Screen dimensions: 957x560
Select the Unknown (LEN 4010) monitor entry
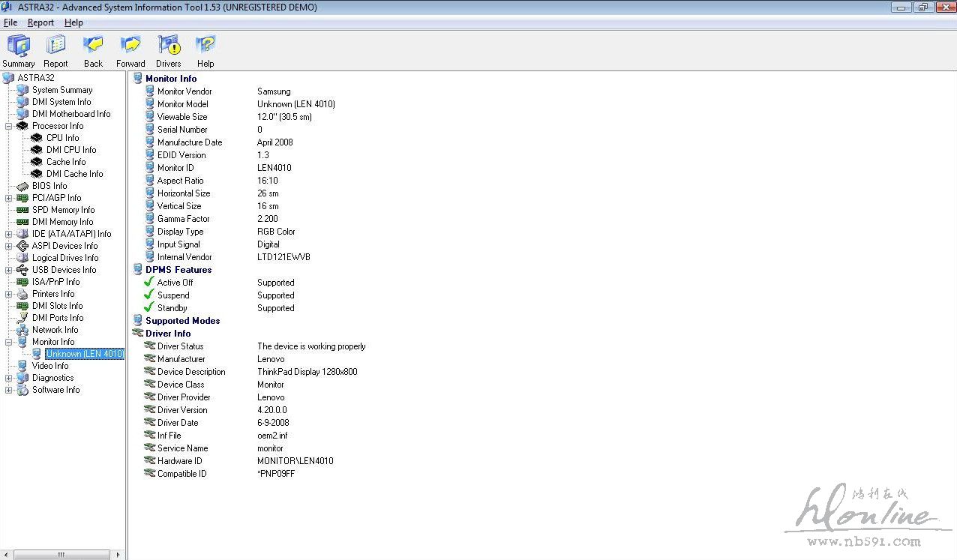[x=84, y=354]
